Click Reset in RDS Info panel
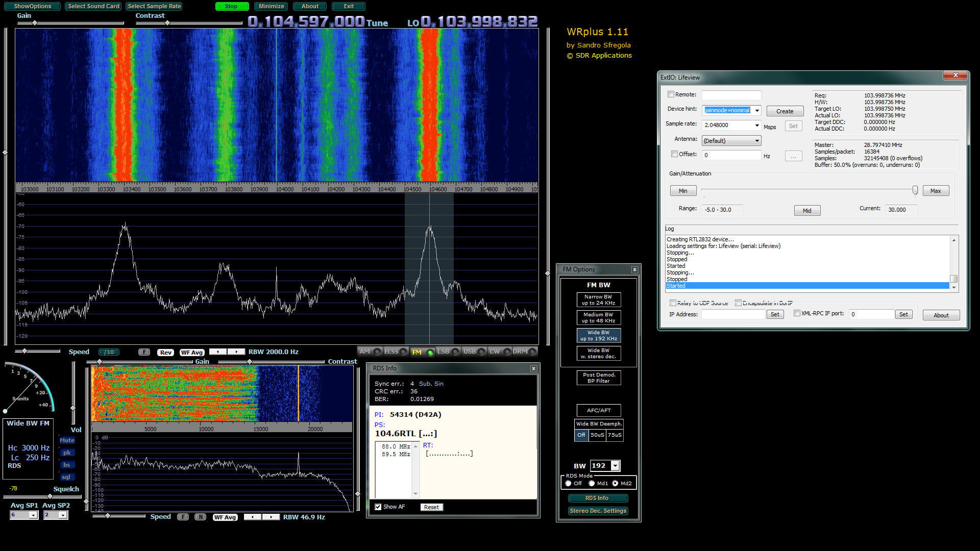The width and height of the screenshot is (980, 551). click(431, 507)
